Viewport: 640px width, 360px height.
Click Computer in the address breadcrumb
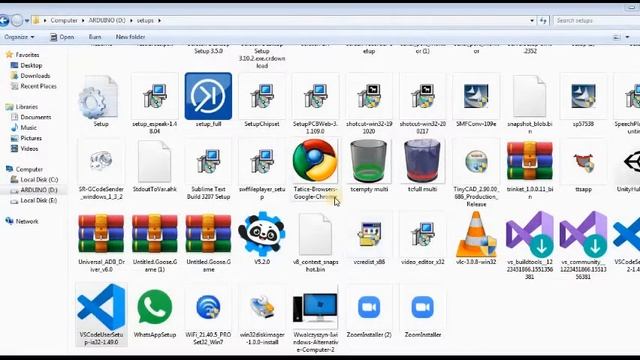click(64, 20)
